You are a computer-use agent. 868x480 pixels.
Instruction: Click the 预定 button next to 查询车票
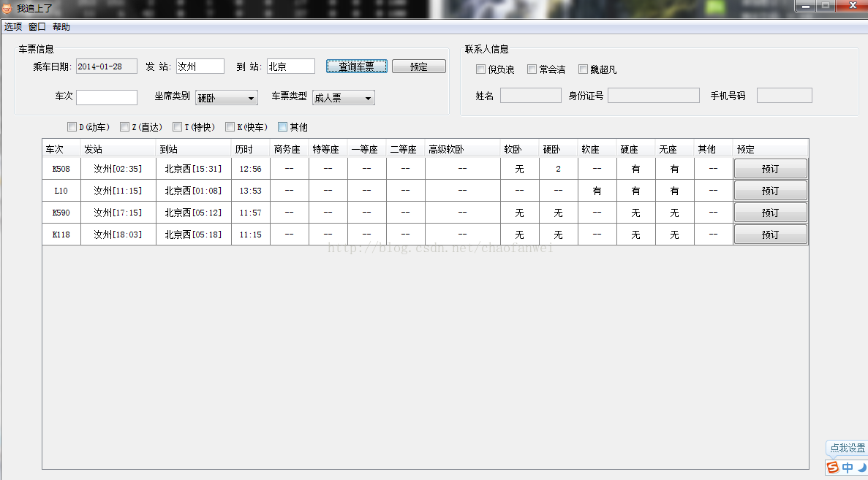click(419, 66)
